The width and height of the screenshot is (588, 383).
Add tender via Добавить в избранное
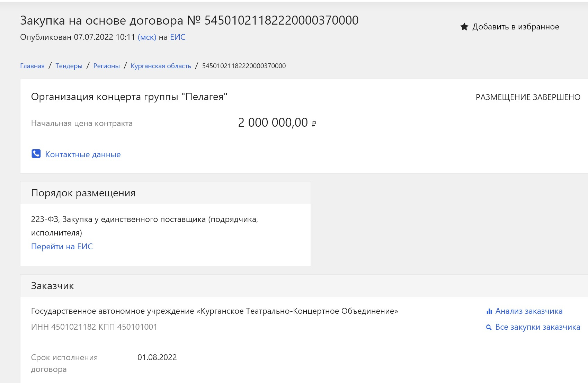[516, 27]
